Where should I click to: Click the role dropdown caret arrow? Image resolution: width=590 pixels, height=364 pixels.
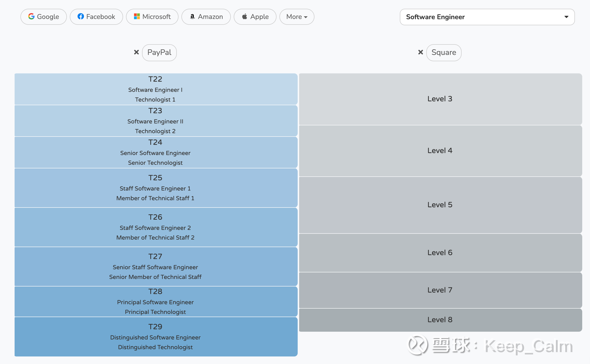[566, 17]
